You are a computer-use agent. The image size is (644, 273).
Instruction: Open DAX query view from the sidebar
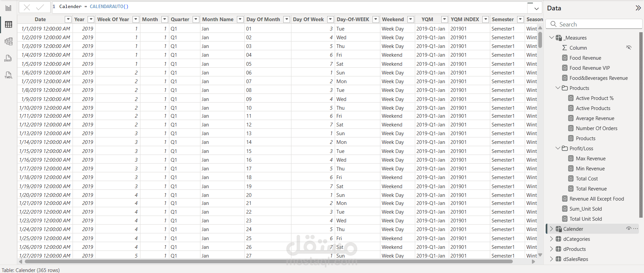8,58
